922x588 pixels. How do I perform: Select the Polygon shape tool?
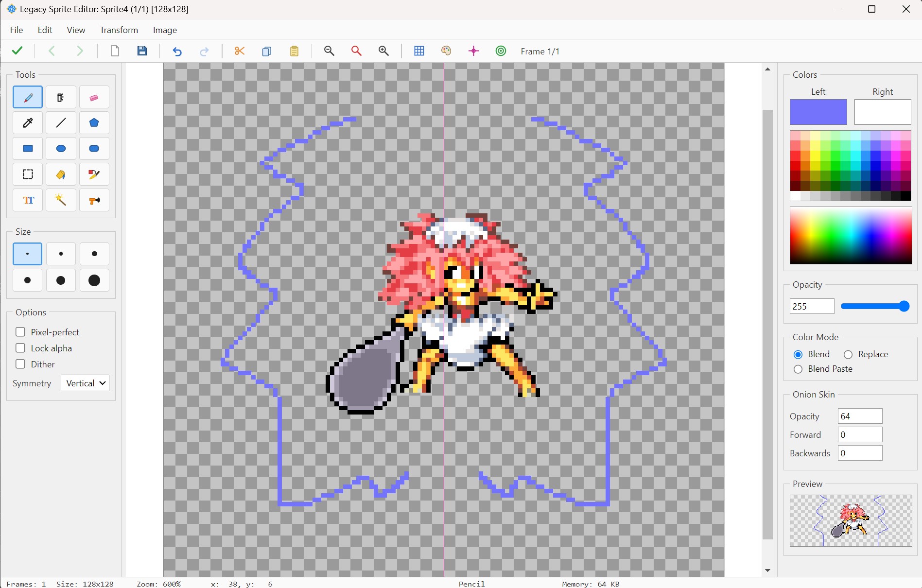(94, 123)
